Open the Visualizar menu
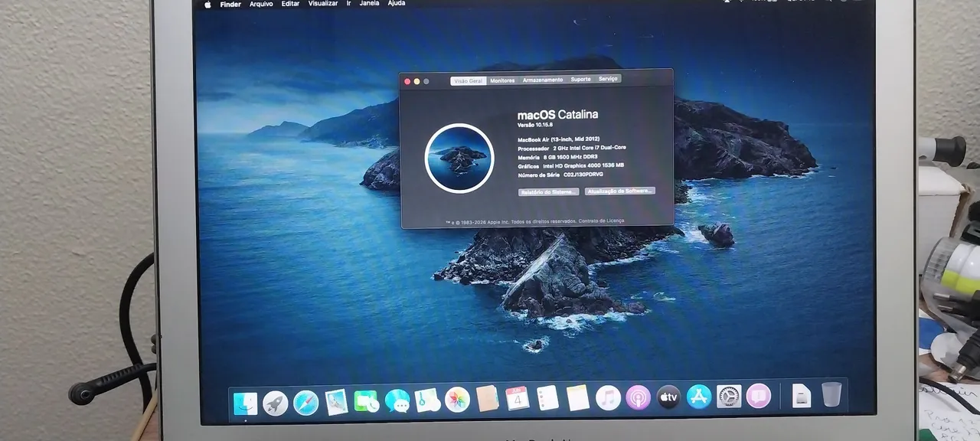The height and width of the screenshot is (441, 980). [x=323, y=4]
